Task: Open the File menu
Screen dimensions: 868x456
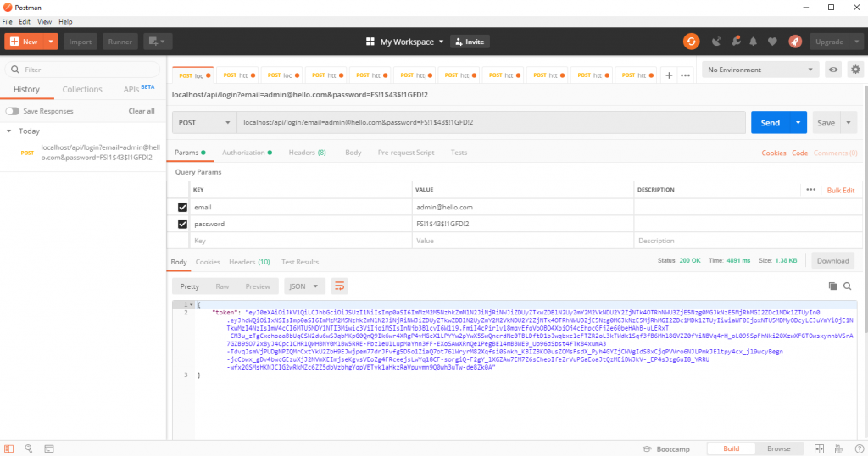Action: tap(7, 21)
